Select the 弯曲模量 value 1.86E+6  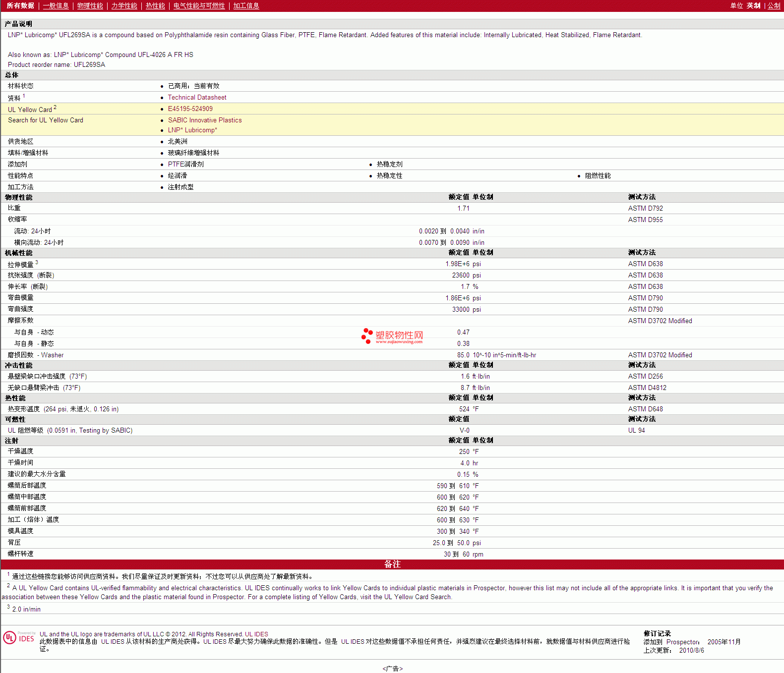[457, 298]
